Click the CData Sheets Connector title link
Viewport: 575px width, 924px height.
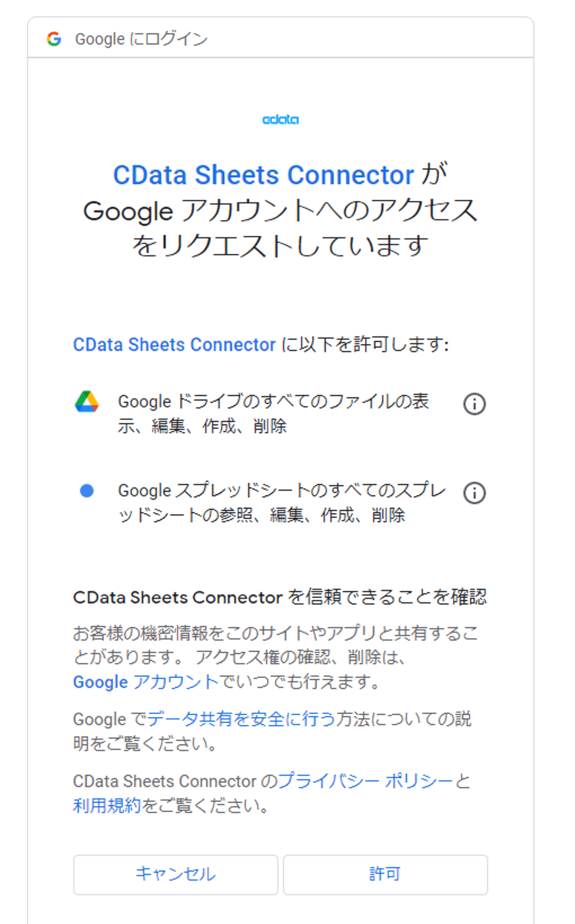(263, 175)
